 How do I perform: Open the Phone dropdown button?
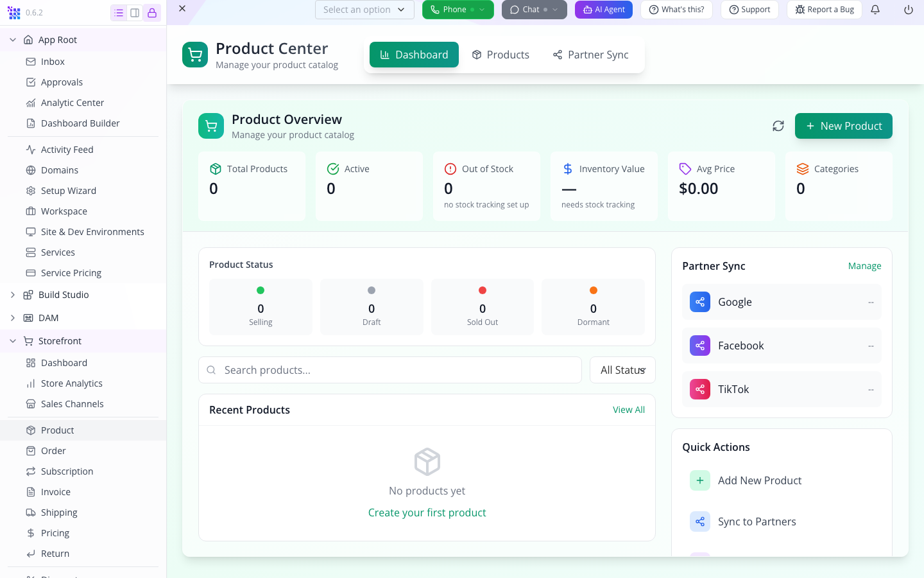click(458, 10)
